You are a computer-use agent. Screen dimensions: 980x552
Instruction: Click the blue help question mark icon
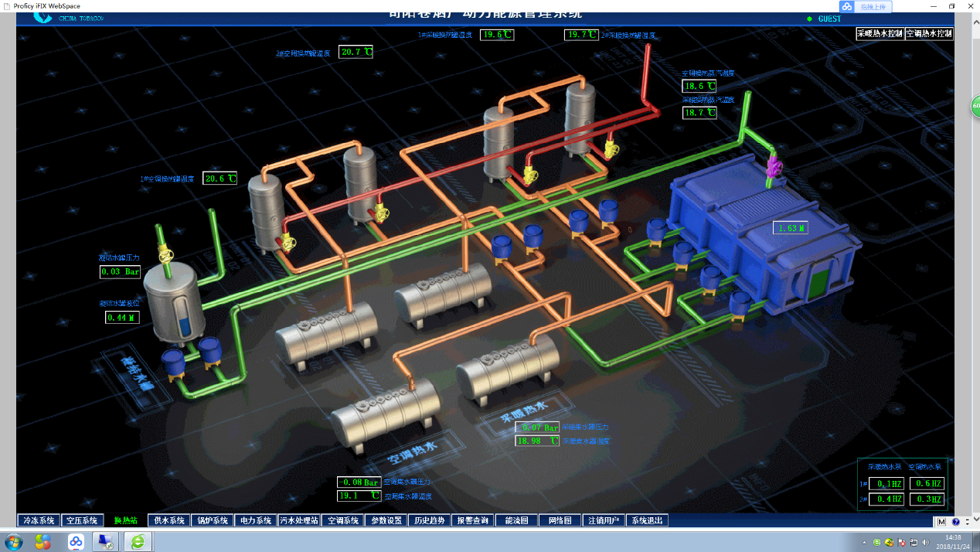[955, 522]
